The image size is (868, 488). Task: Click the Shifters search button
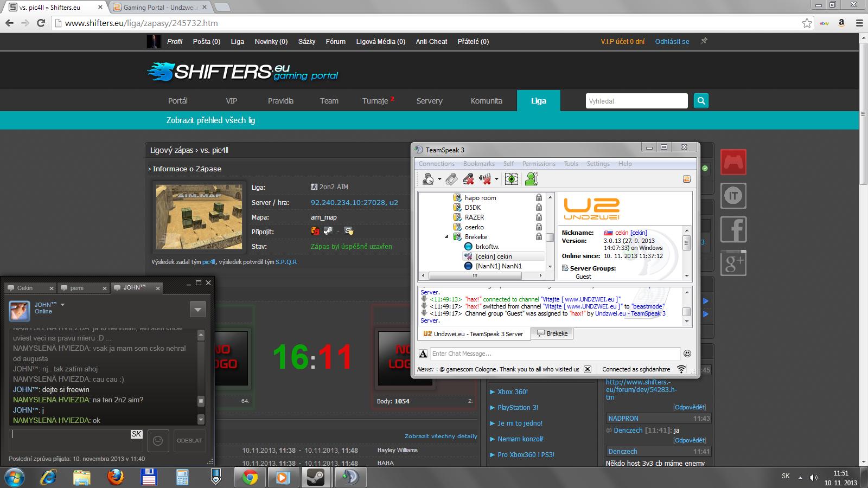[x=701, y=101]
